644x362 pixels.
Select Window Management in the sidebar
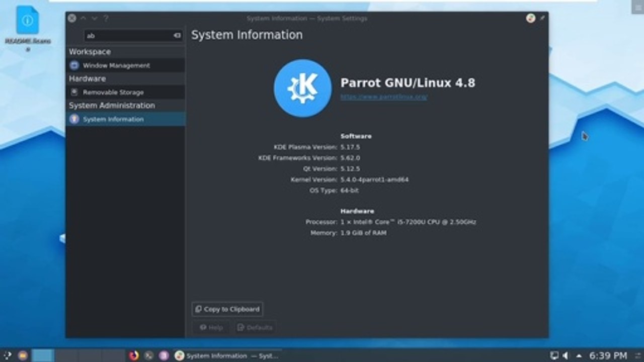tap(125, 65)
